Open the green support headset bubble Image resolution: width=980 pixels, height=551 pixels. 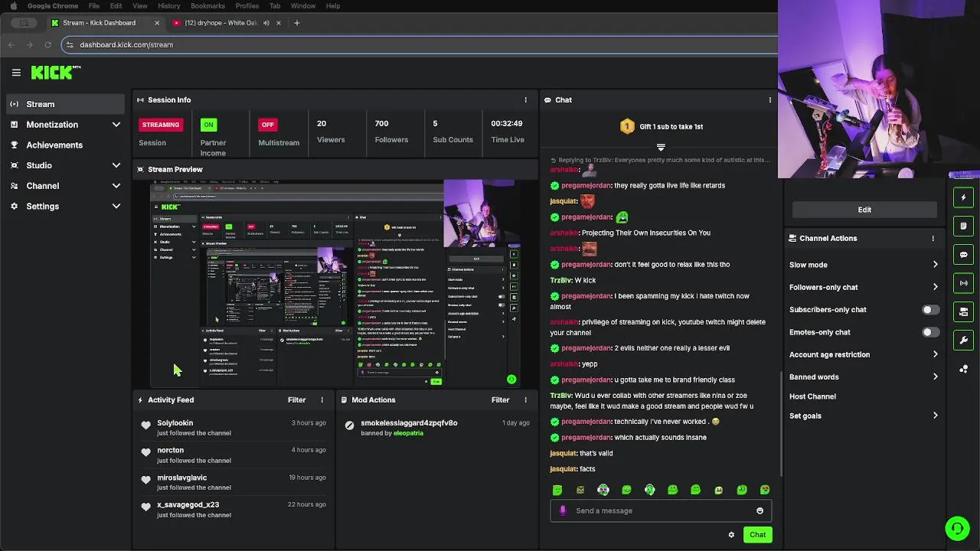tap(957, 528)
